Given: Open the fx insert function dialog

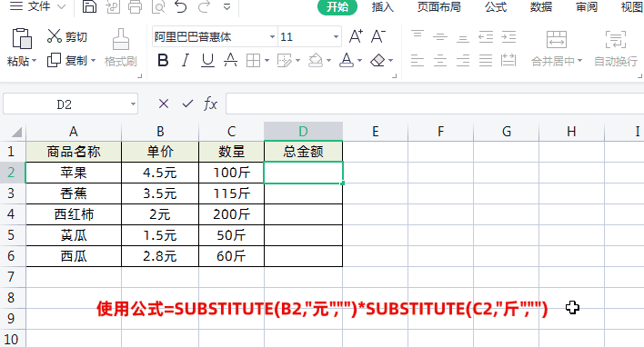Looking at the screenshot, I should click(x=210, y=104).
